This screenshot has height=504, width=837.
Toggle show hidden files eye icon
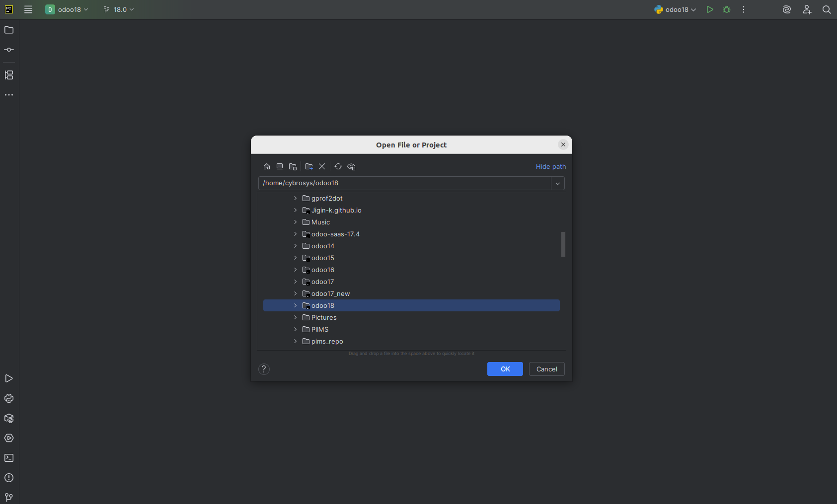pyautogui.click(x=352, y=166)
